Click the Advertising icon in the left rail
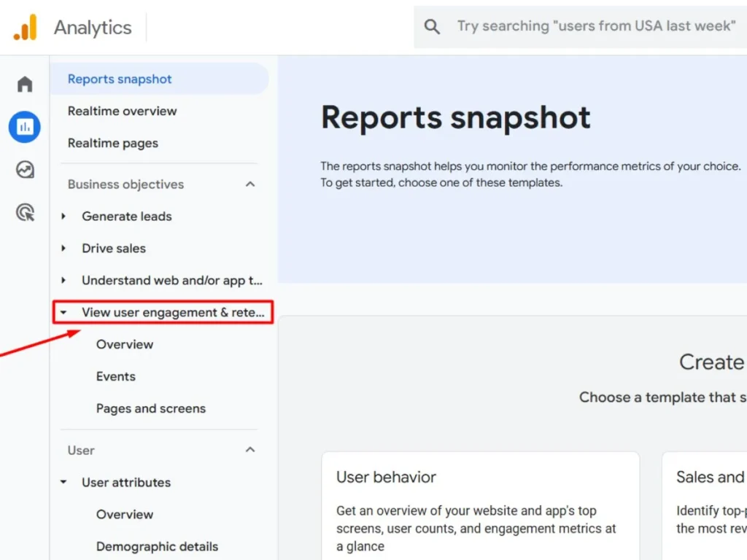This screenshot has width=747, height=560. click(24, 212)
